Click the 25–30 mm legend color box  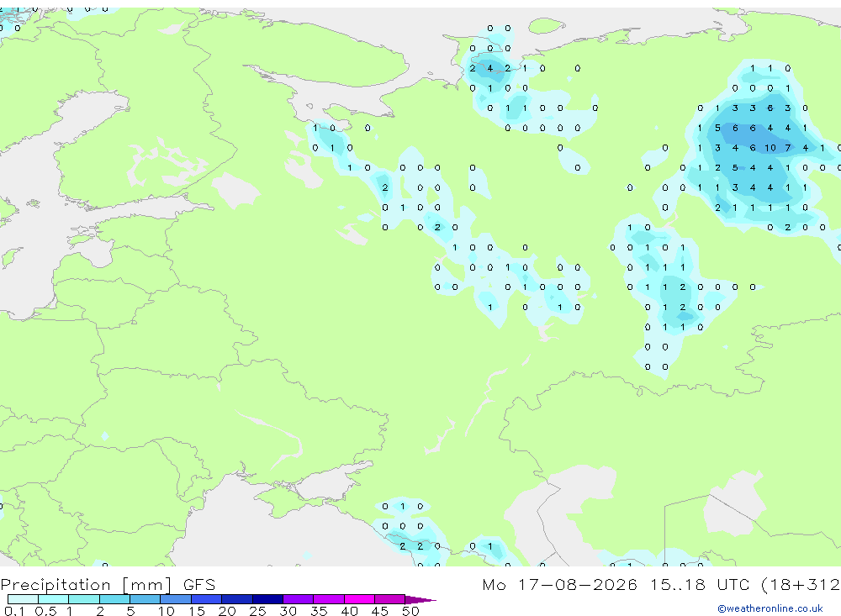(267, 599)
